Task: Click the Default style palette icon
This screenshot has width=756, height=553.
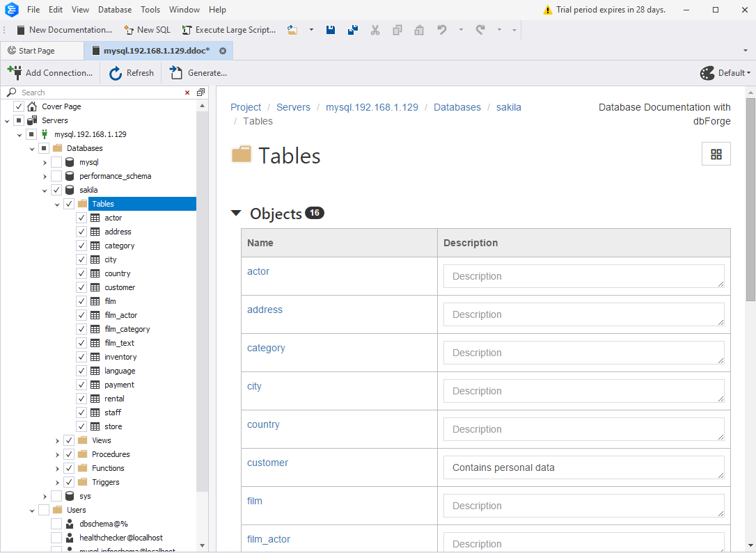Action: tap(707, 73)
